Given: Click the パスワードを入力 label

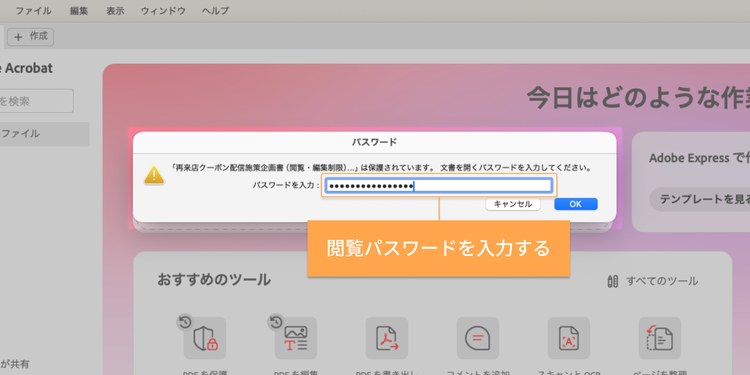Looking at the screenshot, I should (x=287, y=186).
